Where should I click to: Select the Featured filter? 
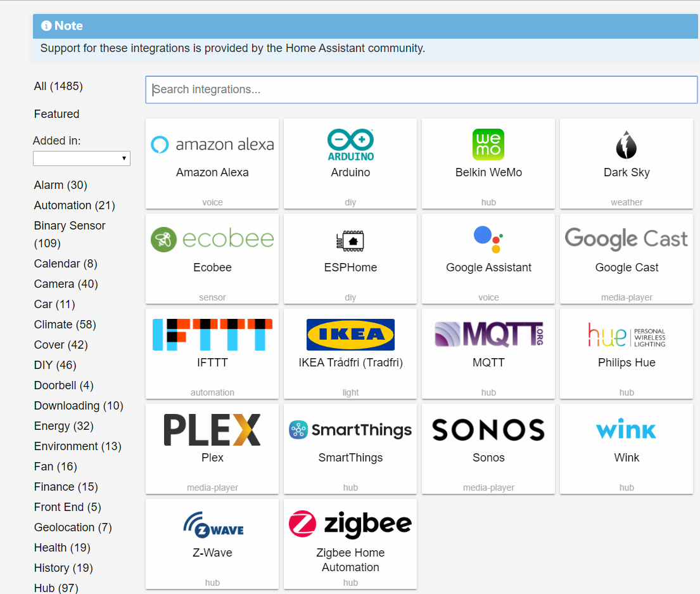pyautogui.click(x=56, y=114)
